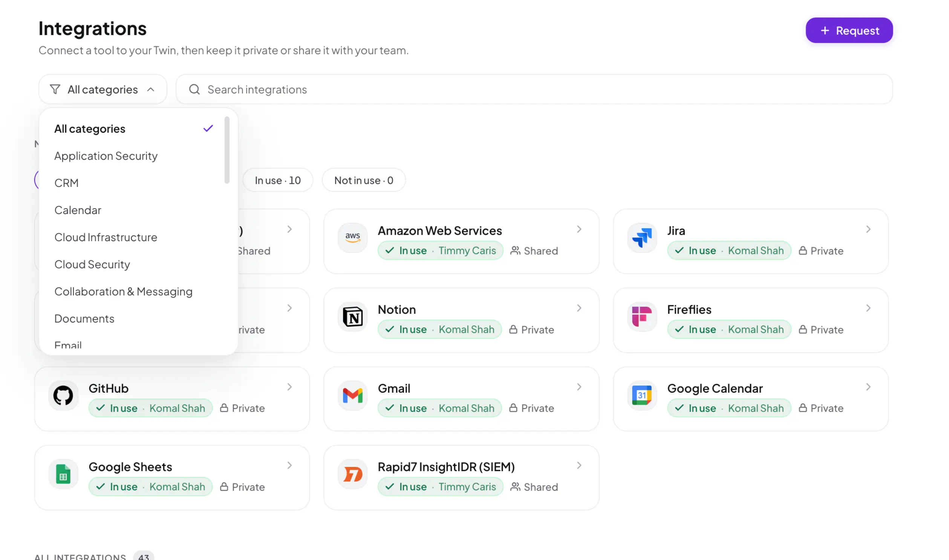Screen dimensions: 949x560
Task: Click the Google Sheets logo icon
Action: click(x=63, y=474)
